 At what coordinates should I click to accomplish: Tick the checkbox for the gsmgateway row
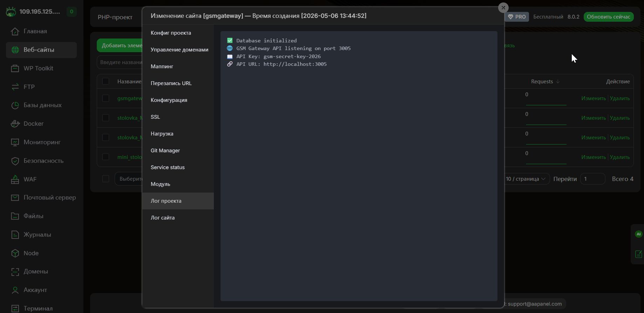pyautogui.click(x=106, y=98)
